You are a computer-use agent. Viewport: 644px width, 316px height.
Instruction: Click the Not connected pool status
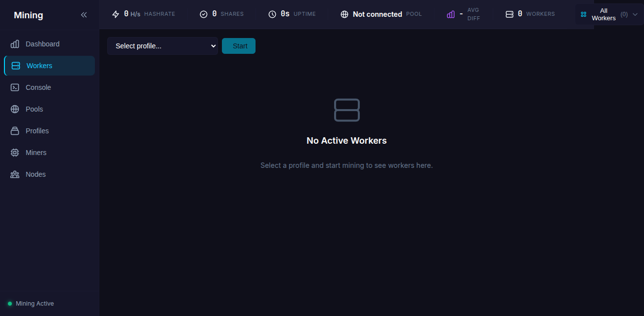click(x=377, y=14)
